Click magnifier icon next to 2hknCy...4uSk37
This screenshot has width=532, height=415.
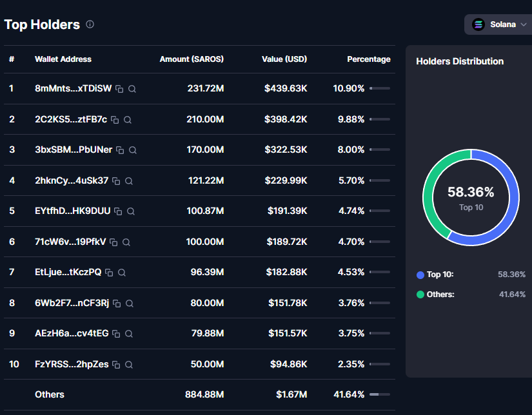coord(129,181)
